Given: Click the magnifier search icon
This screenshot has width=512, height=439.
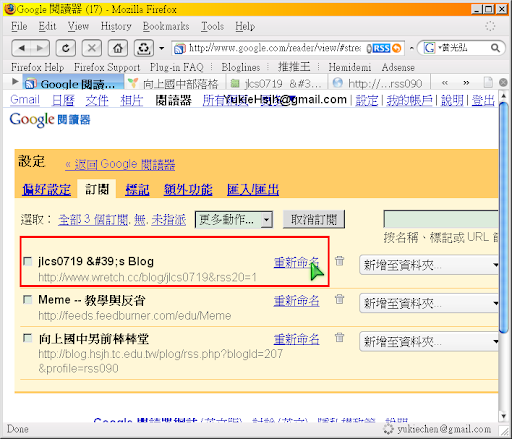Looking at the screenshot, I should point(495,48).
